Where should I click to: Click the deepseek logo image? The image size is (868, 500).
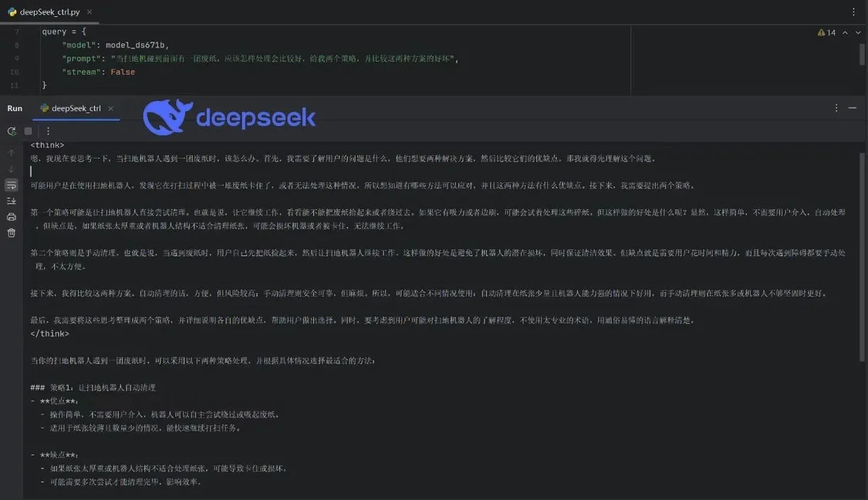click(x=229, y=117)
